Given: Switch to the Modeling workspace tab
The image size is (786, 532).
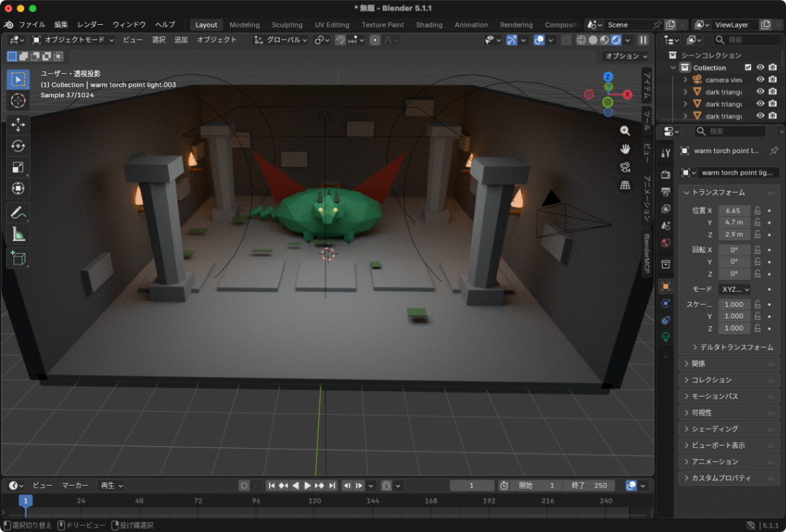Looking at the screenshot, I should point(244,25).
